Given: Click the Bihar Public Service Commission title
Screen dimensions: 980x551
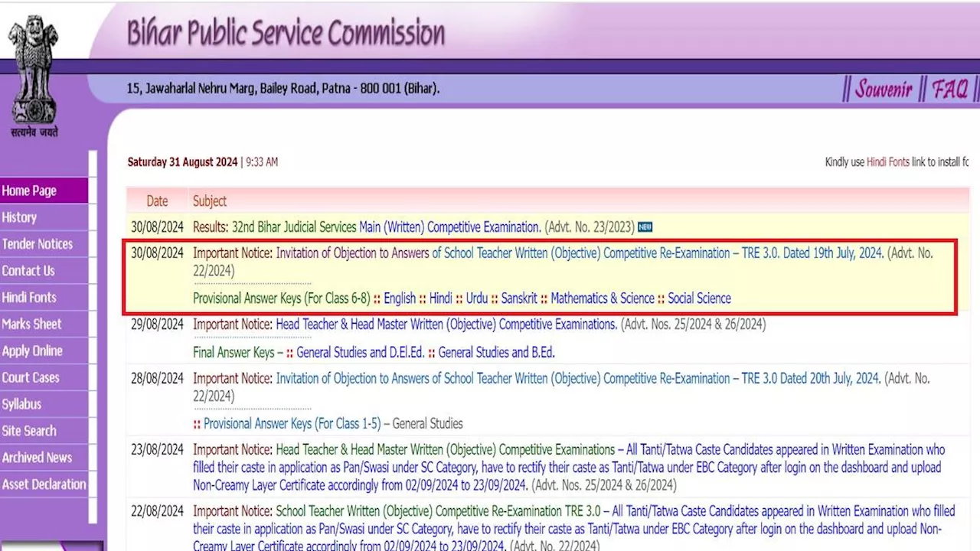Looking at the screenshot, I should [286, 33].
